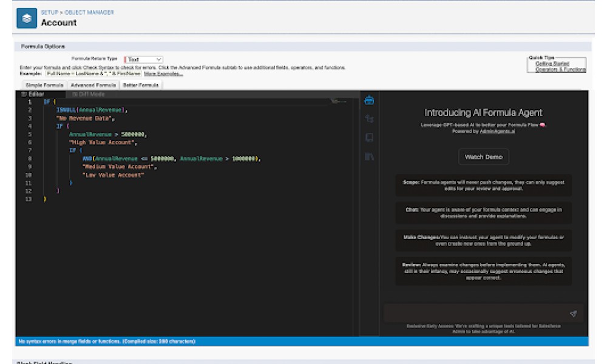Click the editor minimap preview

tap(339, 101)
